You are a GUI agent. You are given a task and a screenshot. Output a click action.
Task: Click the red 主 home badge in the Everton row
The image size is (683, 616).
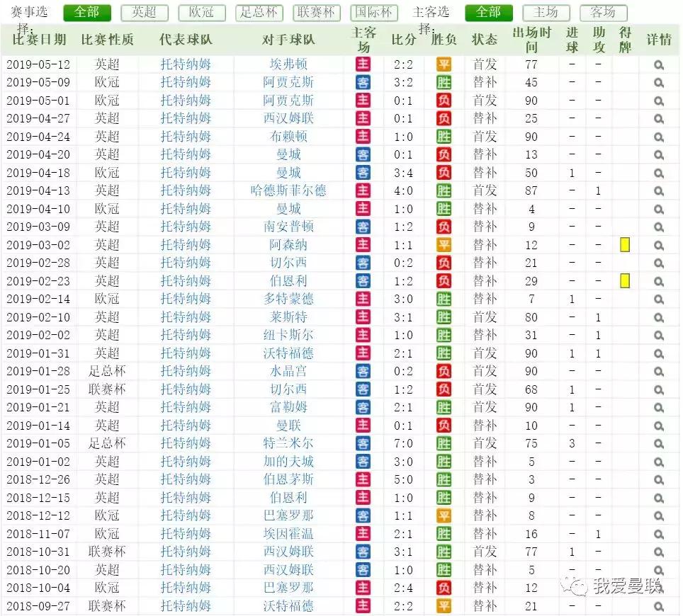[363, 64]
